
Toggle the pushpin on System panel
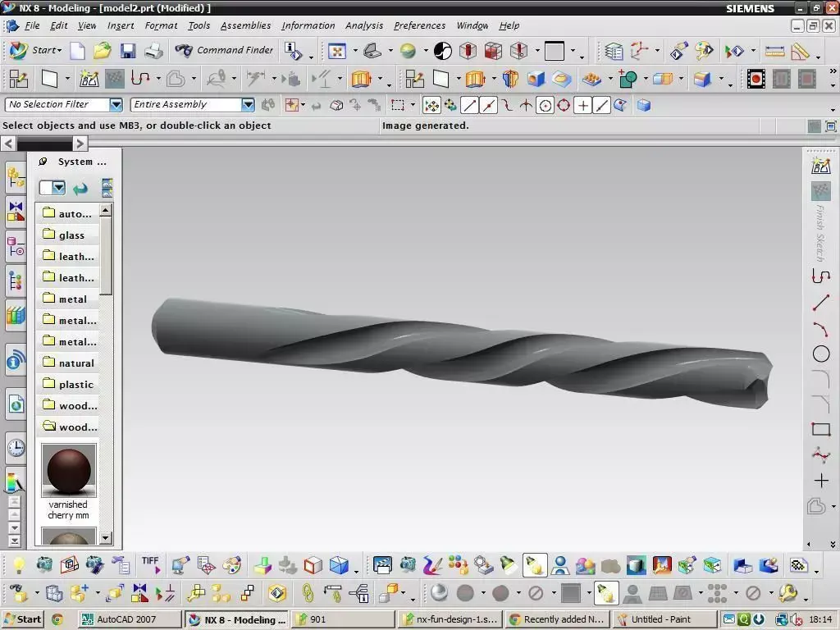43,162
